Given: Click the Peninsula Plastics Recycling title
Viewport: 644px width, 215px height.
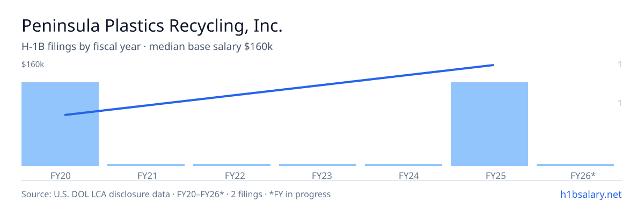Looking at the screenshot, I should pyautogui.click(x=152, y=26).
